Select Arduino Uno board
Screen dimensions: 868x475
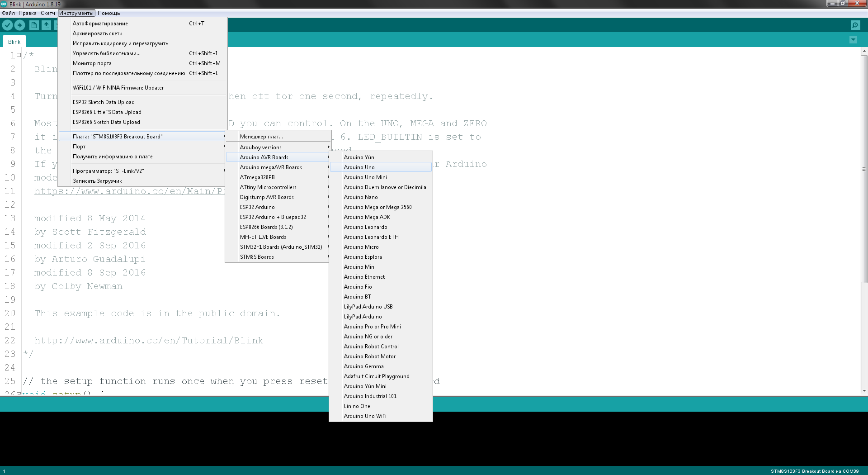pyautogui.click(x=381, y=167)
